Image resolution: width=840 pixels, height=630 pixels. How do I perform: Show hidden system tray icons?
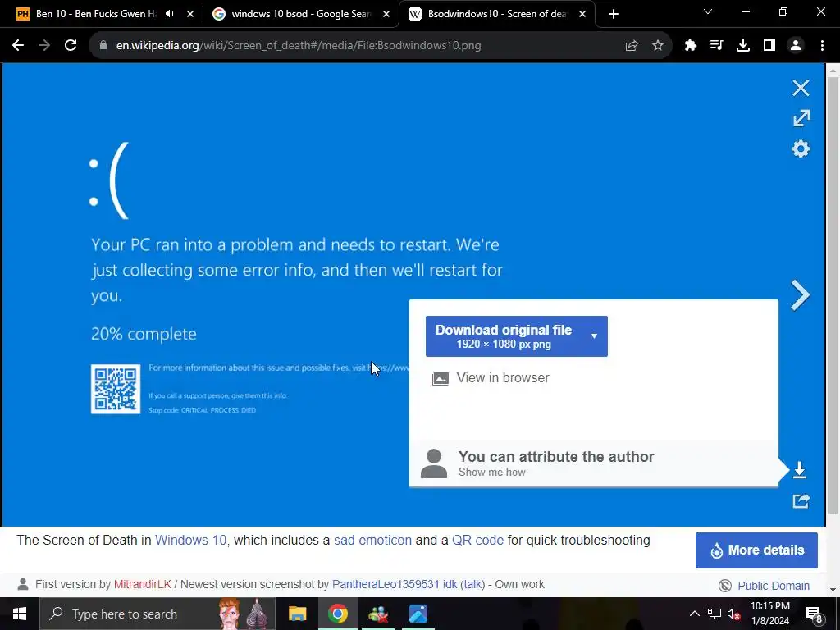point(694,614)
